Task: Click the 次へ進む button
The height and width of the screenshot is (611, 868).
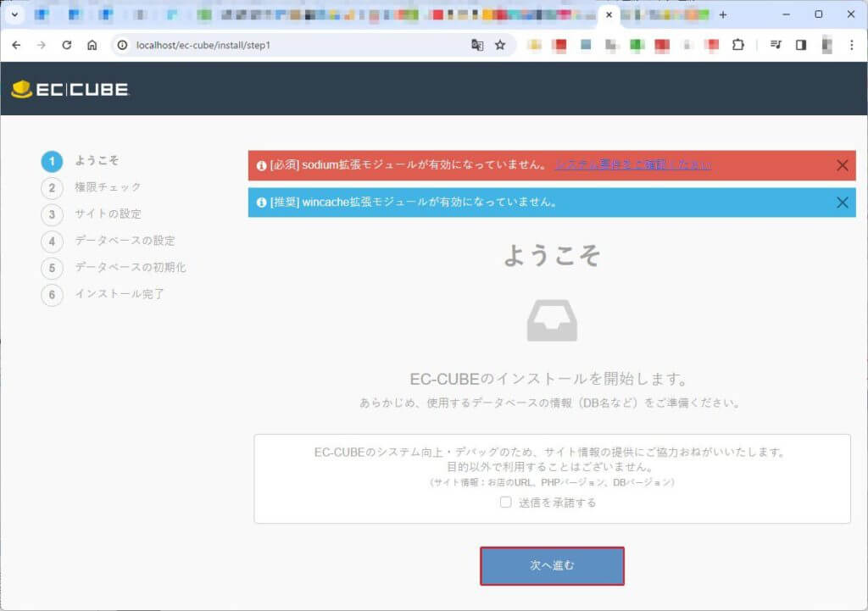Action: tap(552, 565)
